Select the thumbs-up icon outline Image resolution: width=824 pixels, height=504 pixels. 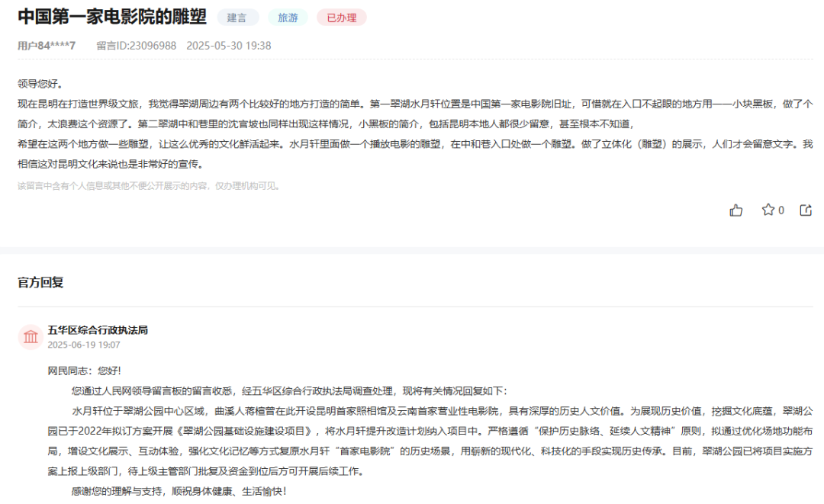[x=736, y=211]
